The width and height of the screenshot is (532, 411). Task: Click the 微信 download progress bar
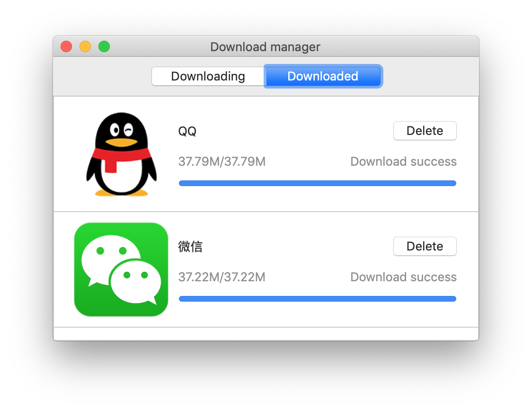[x=318, y=299]
